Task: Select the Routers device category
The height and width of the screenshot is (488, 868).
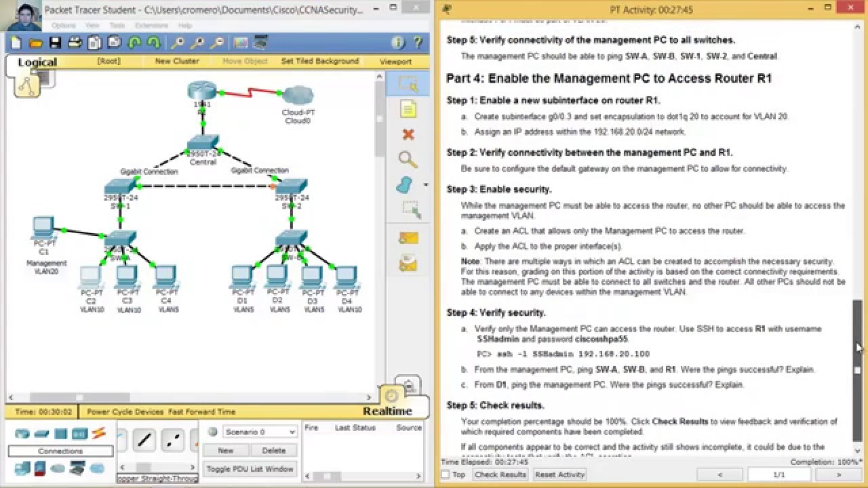Action: click(22, 434)
